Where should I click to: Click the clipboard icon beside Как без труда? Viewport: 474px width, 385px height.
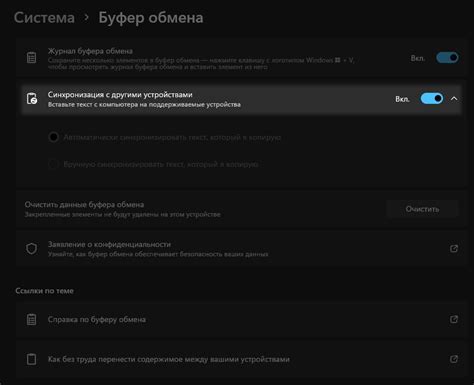tap(32, 359)
